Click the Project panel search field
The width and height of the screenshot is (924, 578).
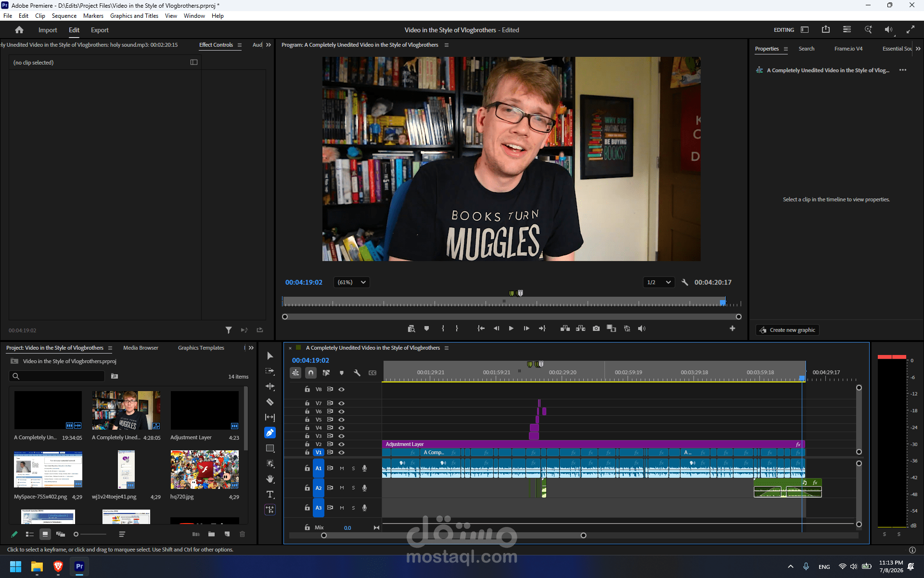[x=57, y=376]
